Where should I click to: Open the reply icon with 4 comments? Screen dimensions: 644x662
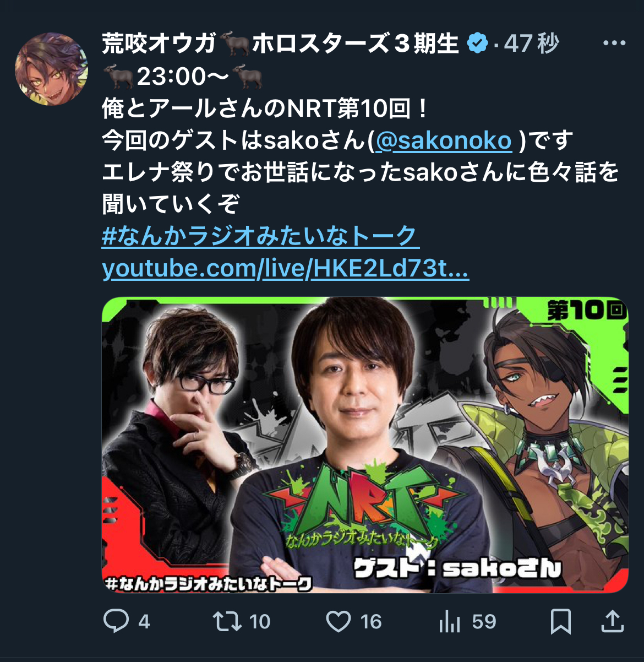116,621
